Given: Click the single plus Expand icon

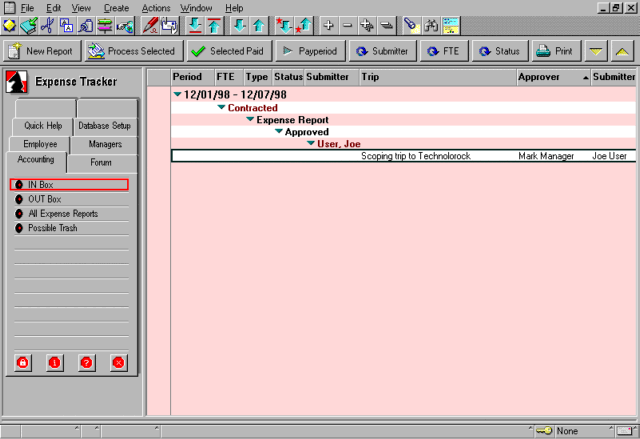Looking at the screenshot, I should [328, 26].
